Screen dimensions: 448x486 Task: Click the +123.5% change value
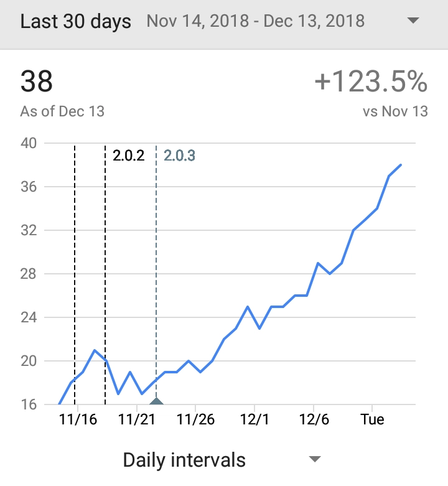click(371, 82)
